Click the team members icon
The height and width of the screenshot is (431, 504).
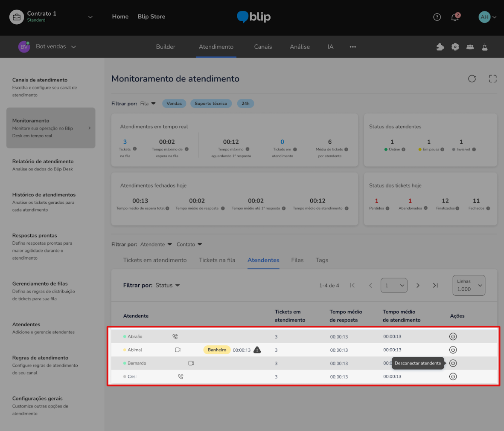point(470,47)
